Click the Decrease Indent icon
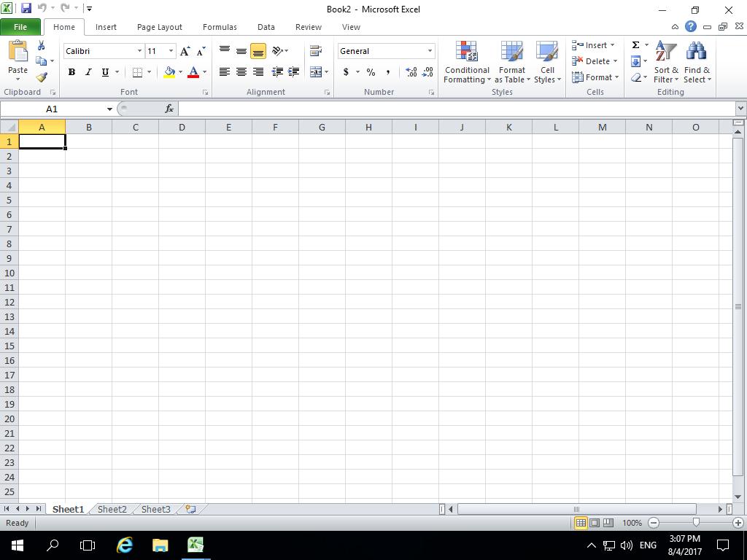747x560 pixels. (x=276, y=72)
